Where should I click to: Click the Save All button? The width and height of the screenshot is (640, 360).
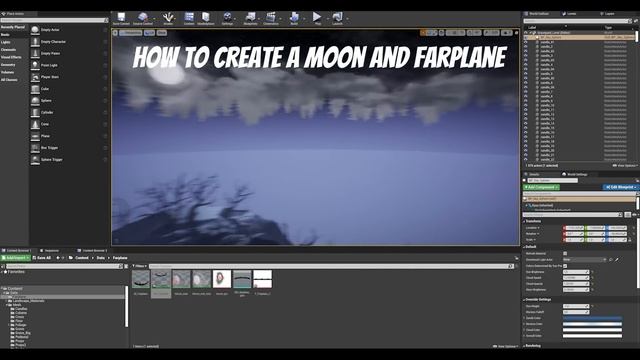coord(42,258)
